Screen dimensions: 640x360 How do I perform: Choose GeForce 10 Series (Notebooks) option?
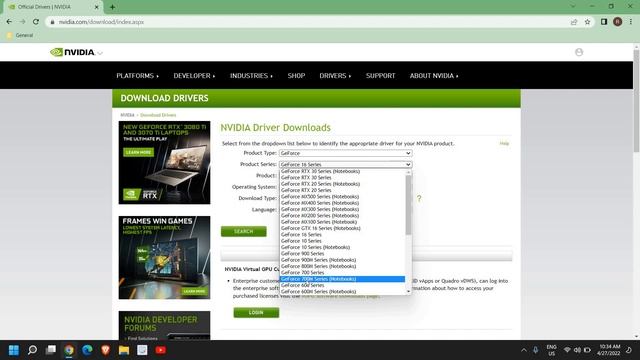[x=342, y=247]
